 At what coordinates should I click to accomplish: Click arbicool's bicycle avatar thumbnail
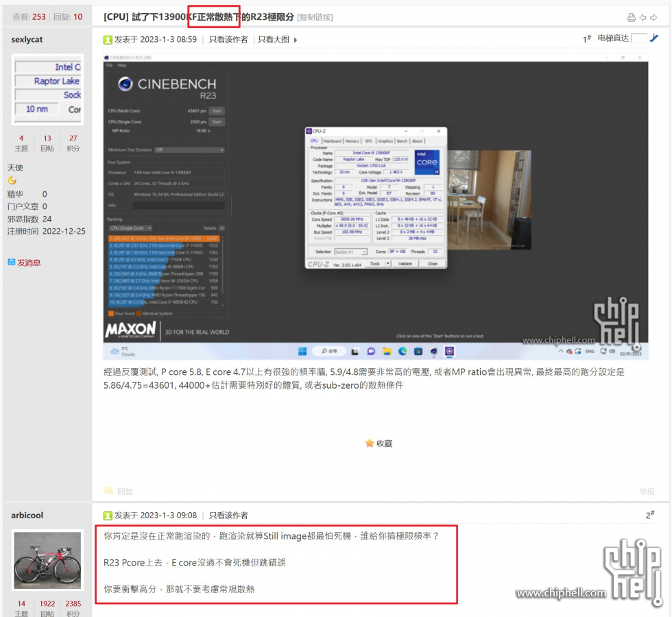(x=47, y=561)
